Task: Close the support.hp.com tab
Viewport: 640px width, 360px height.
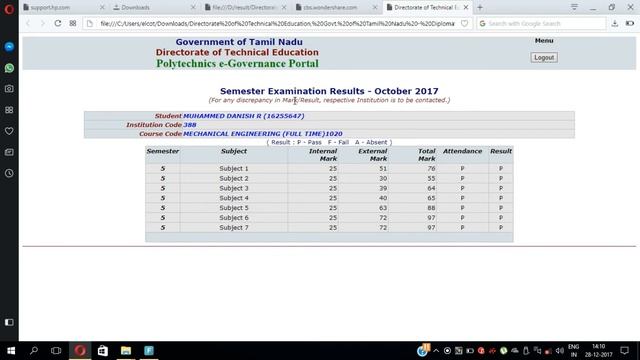Action: pyautogui.click(x=102, y=7)
